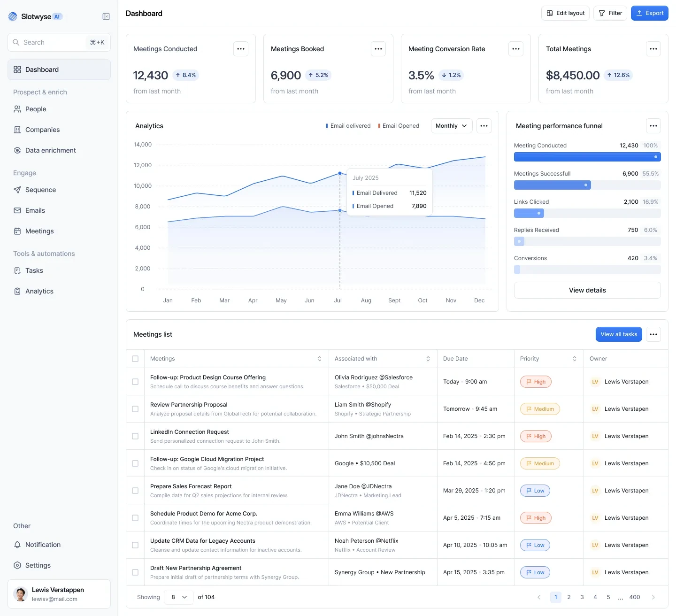This screenshot has height=616, width=676.
Task: Go to previous page with left arrow
Action: click(x=539, y=597)
